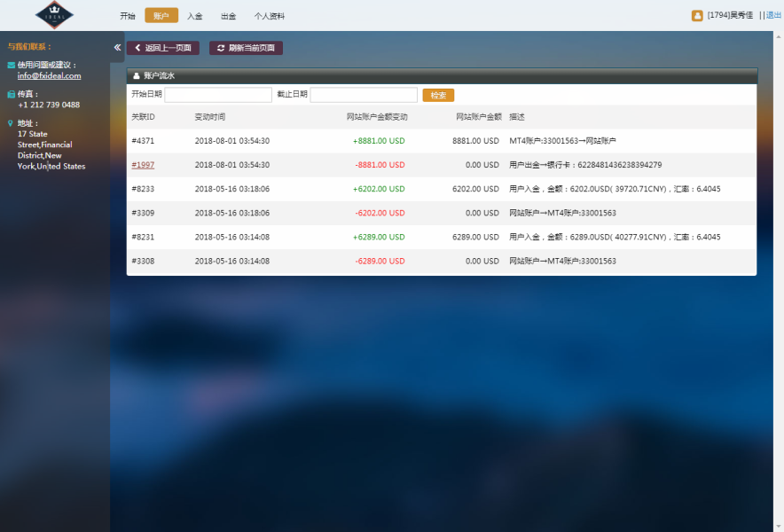Viewport: 784px width, 532px height.
Task: Open the 出金 withdrawal menu
Action: [x=228, y=16]
